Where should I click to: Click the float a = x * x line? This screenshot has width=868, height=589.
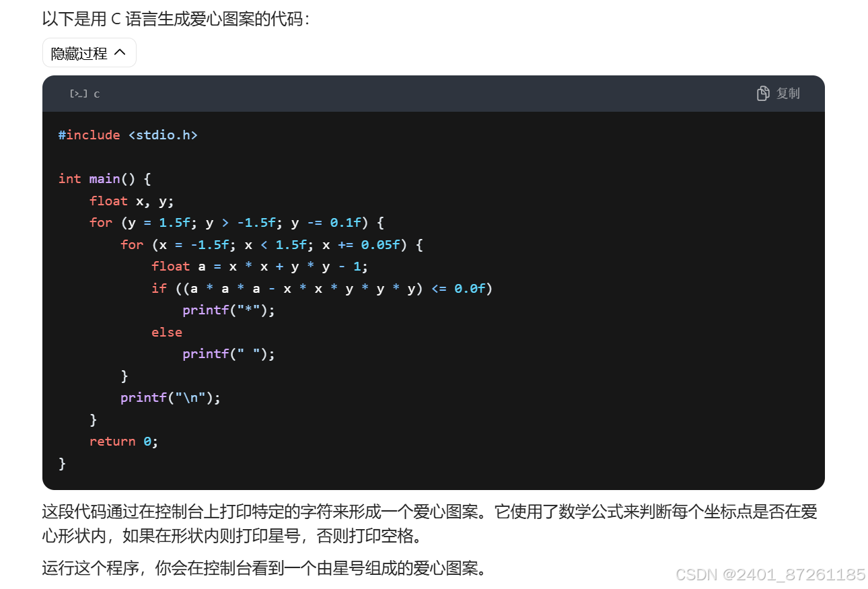(x=260, y=266)
